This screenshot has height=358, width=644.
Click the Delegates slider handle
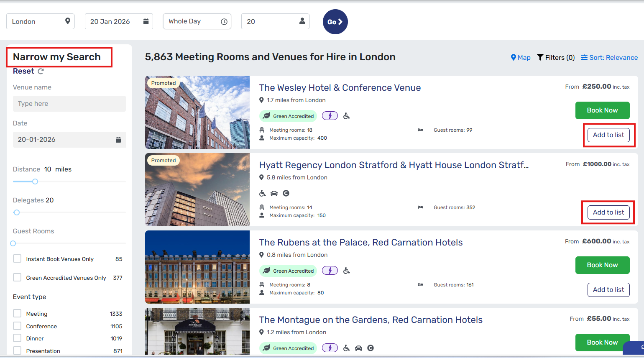coord(17,212)
